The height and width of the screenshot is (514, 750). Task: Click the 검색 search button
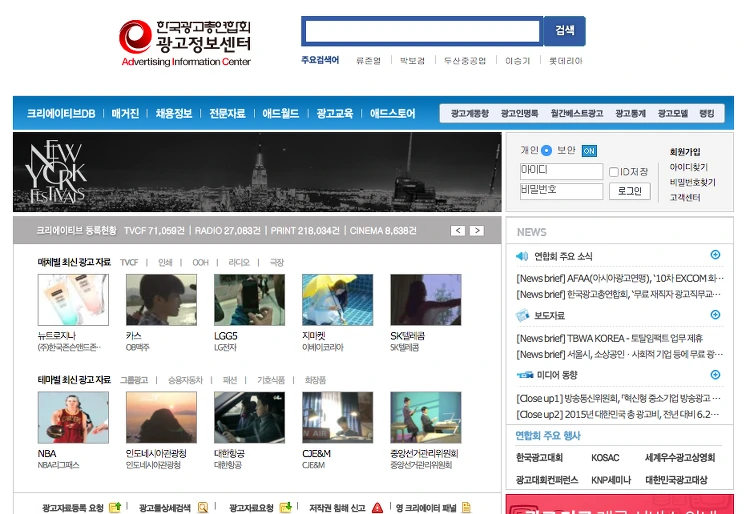[x=564, y=31]
